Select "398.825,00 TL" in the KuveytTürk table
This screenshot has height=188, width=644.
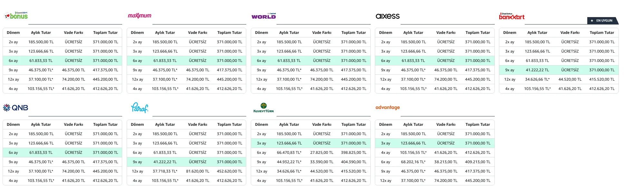(354, 153)
